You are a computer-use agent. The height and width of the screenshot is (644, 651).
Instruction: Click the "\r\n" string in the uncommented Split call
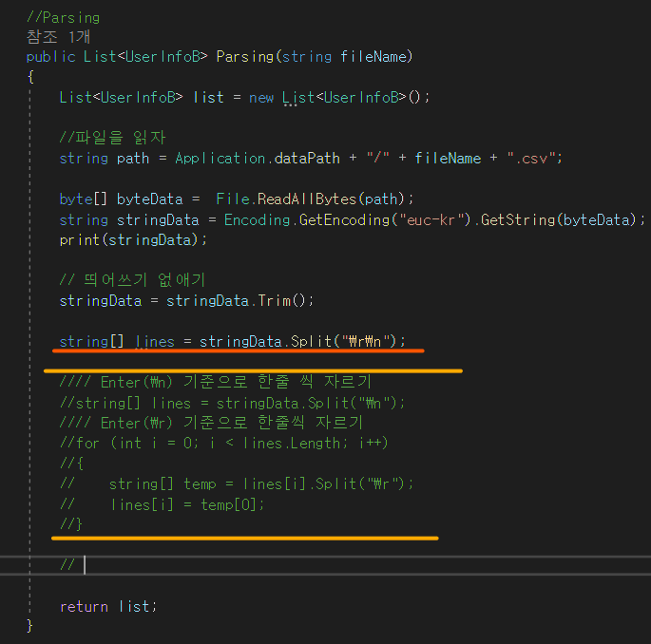[x=365, y=342]
